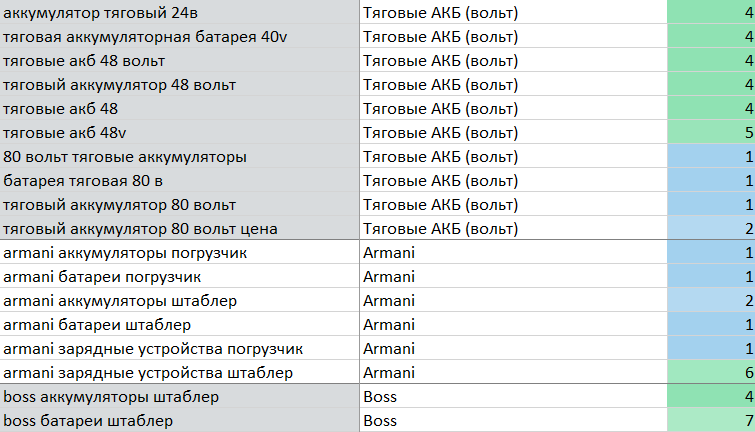Click the cell "тяговая аккумуляторная батарея 40v"
This screenshot has width=755, height=432.
[x=180, y=36]
